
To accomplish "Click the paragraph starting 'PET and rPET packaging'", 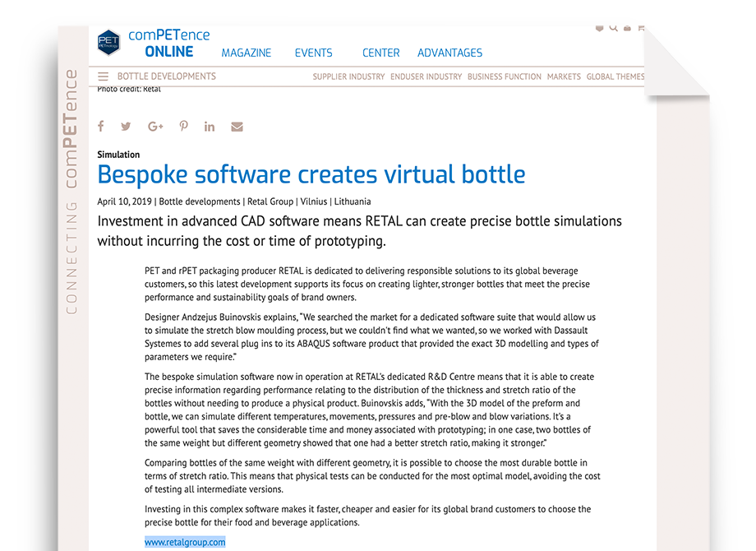I will (367, 284).
